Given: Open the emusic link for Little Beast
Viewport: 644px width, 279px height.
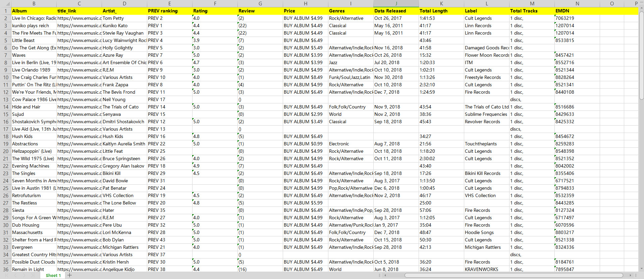Looking at the screenshot, I should click(79, 40).
